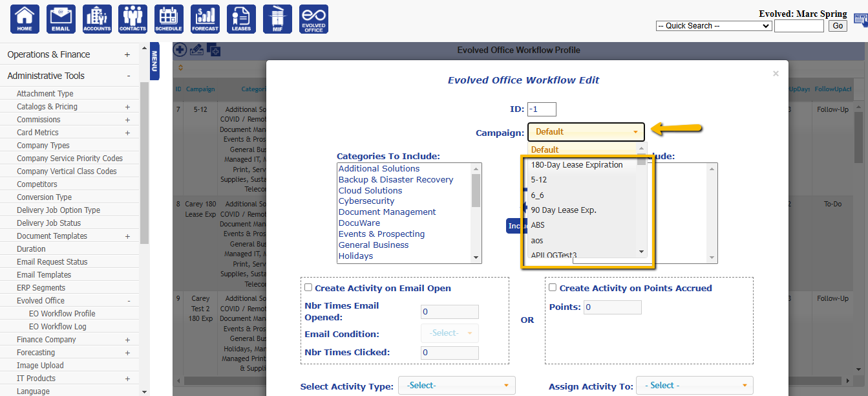This screenshot has height=396, width=868.
Task: Choose the ABS campaign option
Action: (x=582, y=225)
